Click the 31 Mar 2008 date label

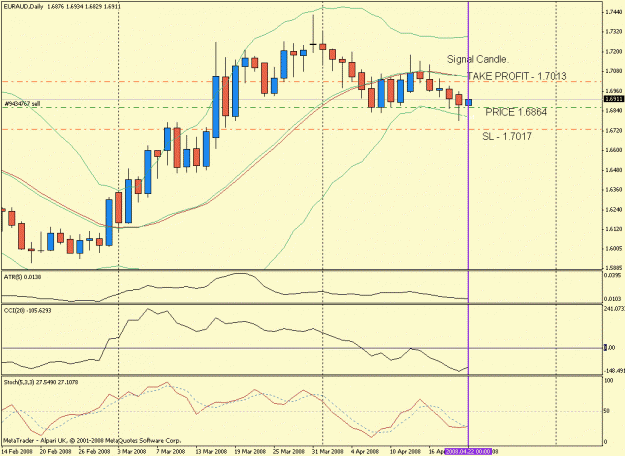pyautogui.click(x=328, y=452)
